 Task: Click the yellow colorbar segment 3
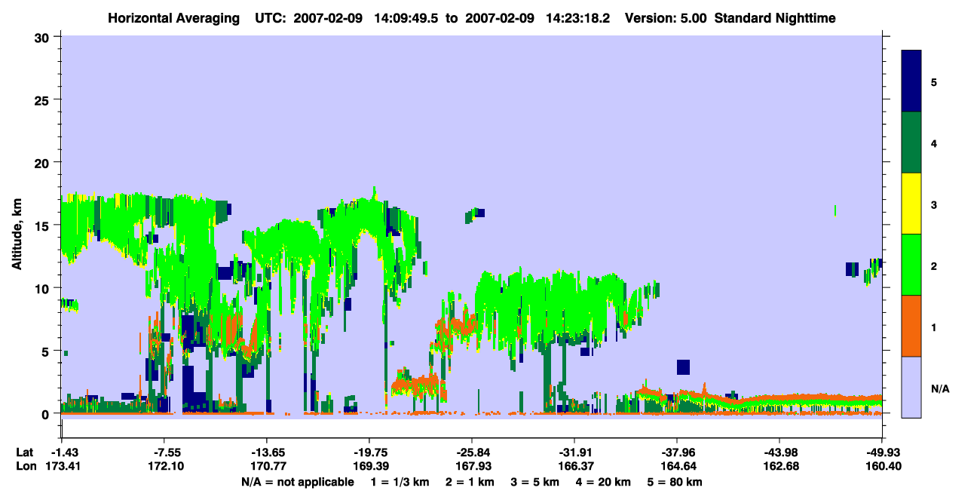[911, 204]
